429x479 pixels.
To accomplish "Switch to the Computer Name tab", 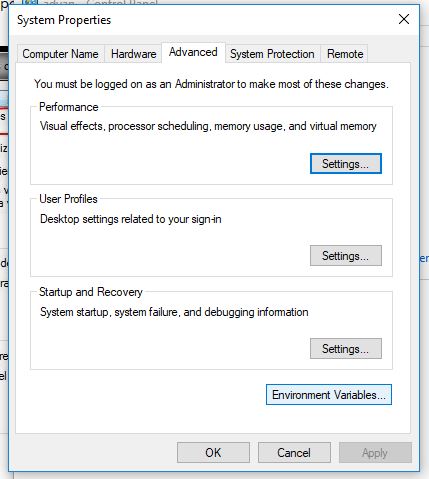I will pos(60,54).
